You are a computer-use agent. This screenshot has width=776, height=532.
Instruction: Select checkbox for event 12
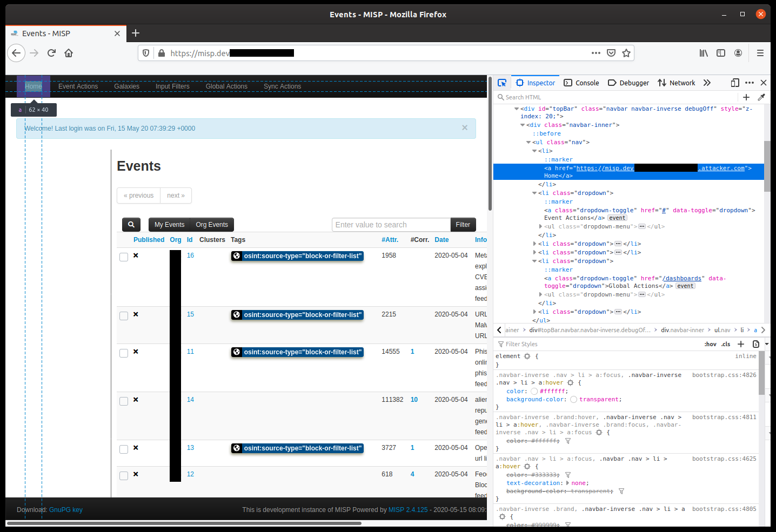tap(124, 476)
